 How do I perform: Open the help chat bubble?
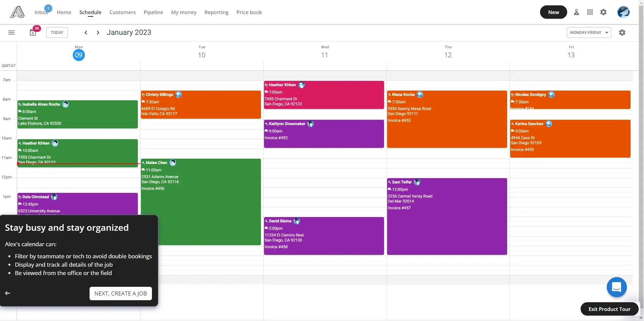coord(616,287)
